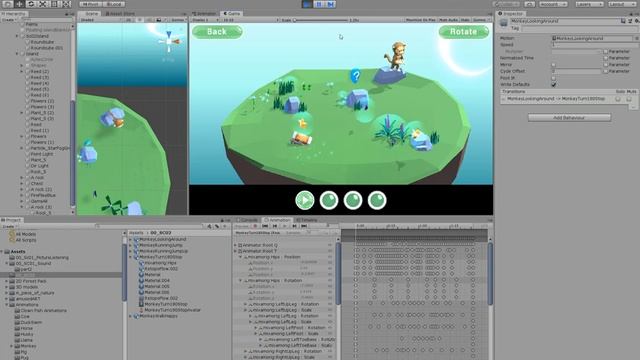Click the Rotate button in the game
The image size is (640, 360).
pyautogui.click(x=464, y=32)
